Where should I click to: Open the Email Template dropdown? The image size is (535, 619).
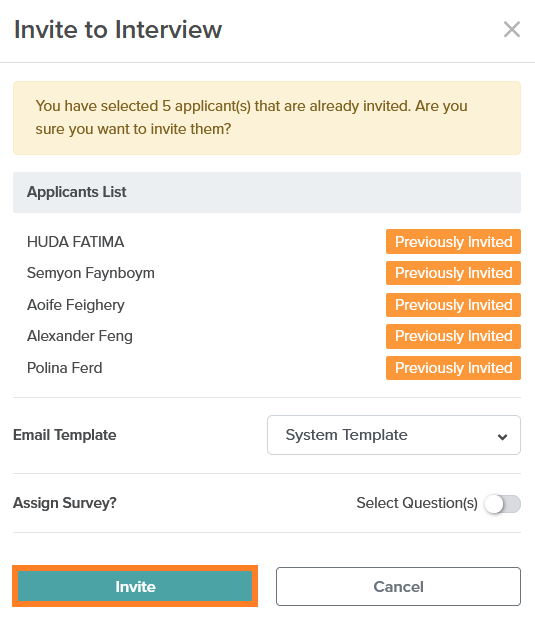394,435
